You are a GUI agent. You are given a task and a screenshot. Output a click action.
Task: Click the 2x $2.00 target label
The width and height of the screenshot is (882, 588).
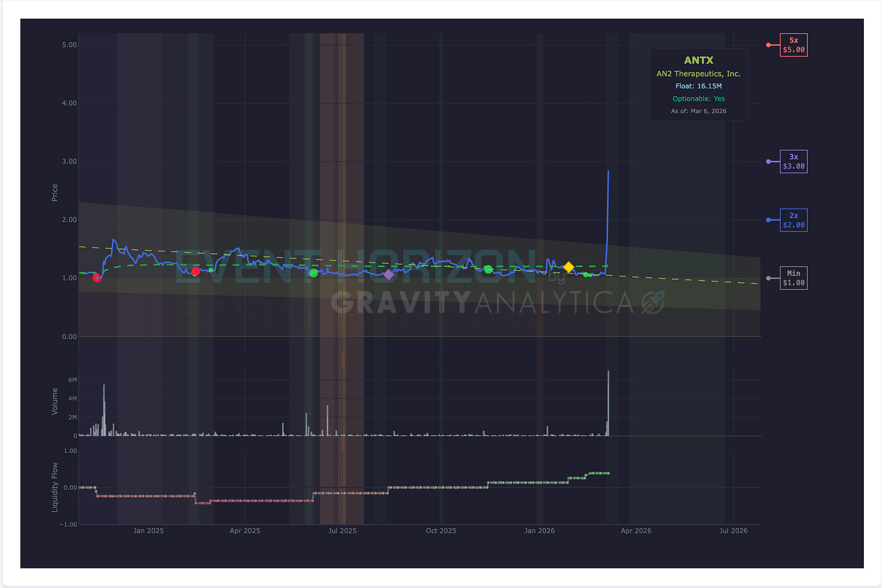click(794, 220)
